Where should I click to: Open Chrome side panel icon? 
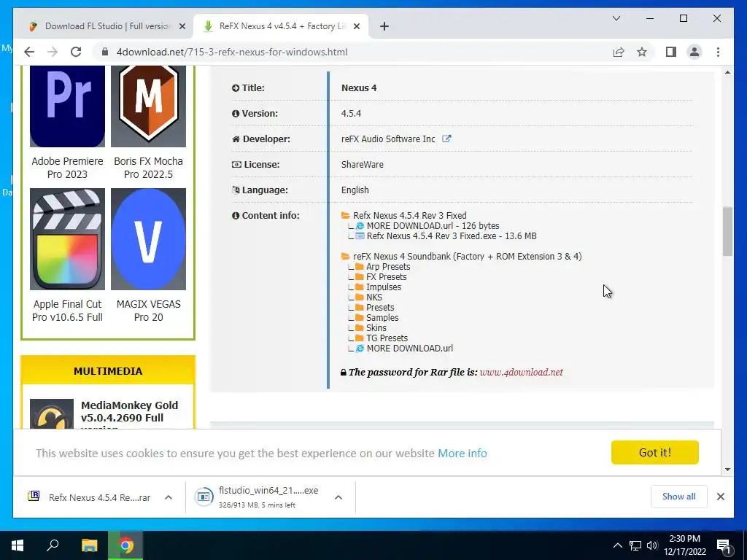point(671,52)
